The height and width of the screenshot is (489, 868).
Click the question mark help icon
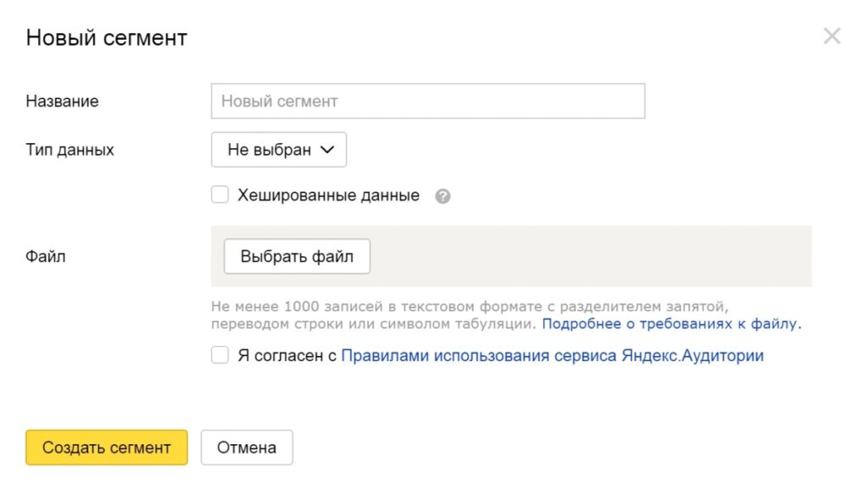click(x=442, y=197)
